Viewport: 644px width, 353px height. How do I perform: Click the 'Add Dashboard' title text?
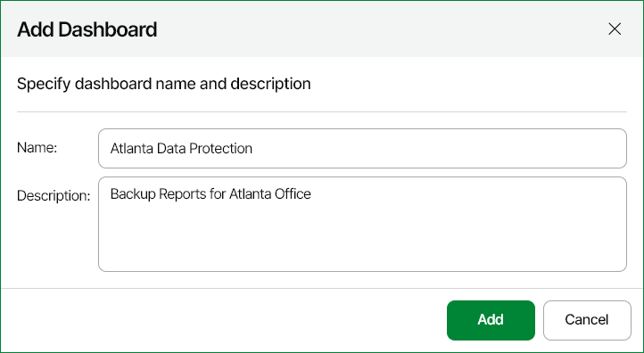[x=87, y=29]
